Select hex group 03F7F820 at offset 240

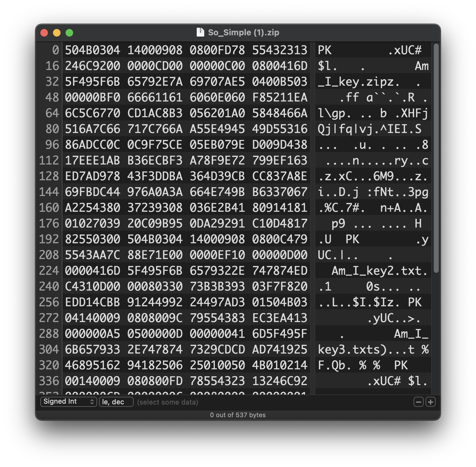pos(280,286)
